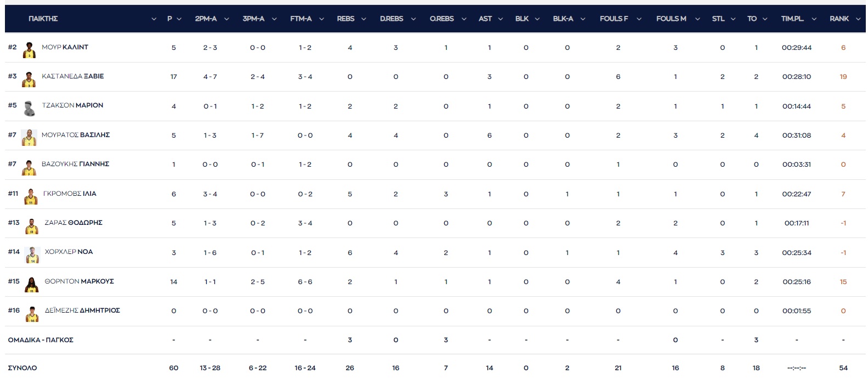Screen dimensions: 868x379
Task: Select the FOULS M column header label
Action: [x=671, y=19]
